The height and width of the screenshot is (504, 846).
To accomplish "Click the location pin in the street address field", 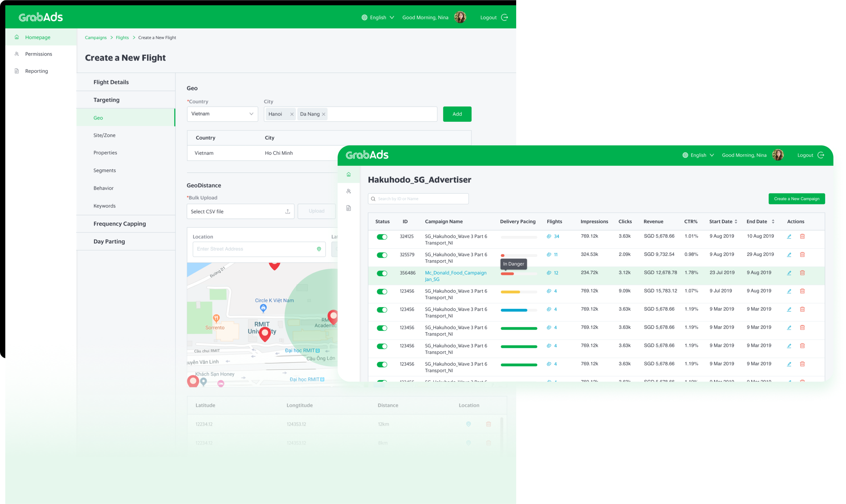I will tap(319, 249).
